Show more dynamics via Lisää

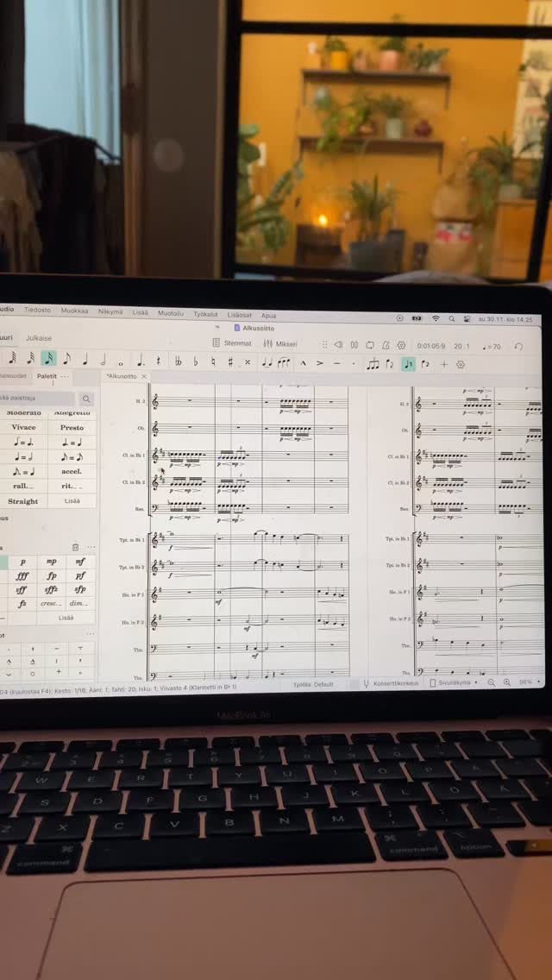(x=66, y=618)
